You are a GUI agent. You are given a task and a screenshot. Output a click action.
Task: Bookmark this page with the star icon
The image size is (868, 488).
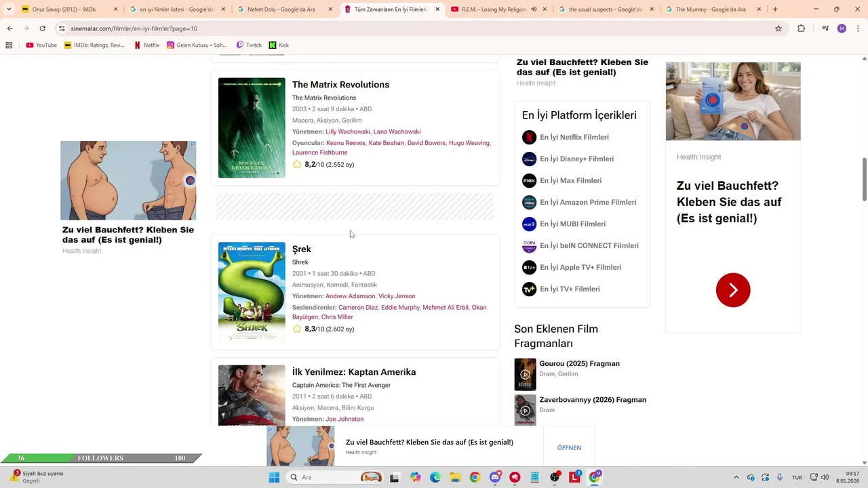(x=778, y=28)
